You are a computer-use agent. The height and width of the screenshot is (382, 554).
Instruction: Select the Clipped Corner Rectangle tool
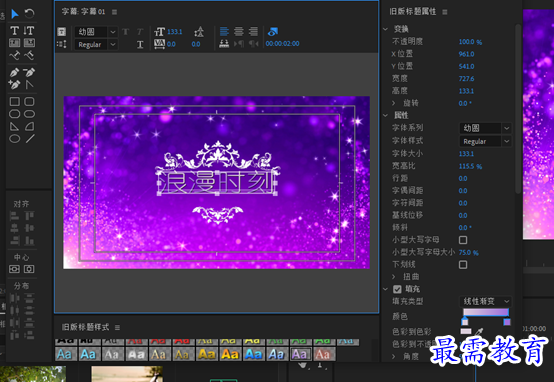(x=14, y=114)
